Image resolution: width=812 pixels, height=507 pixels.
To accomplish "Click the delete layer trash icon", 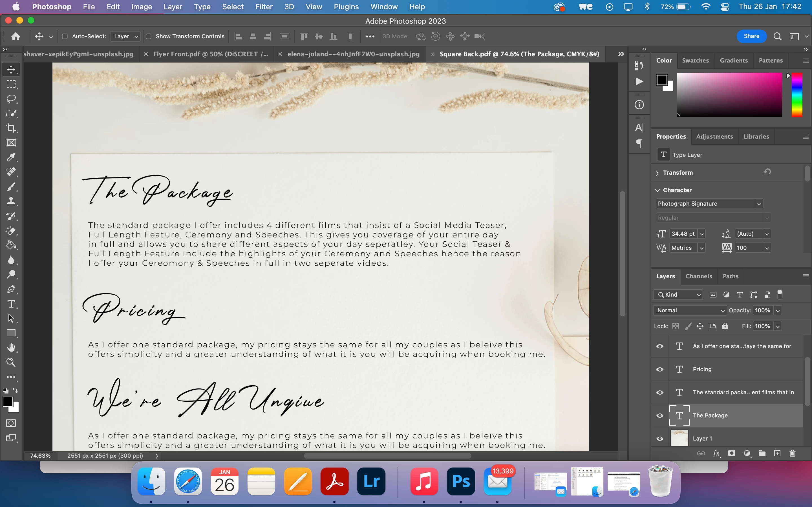I will [x=792, y=453].
